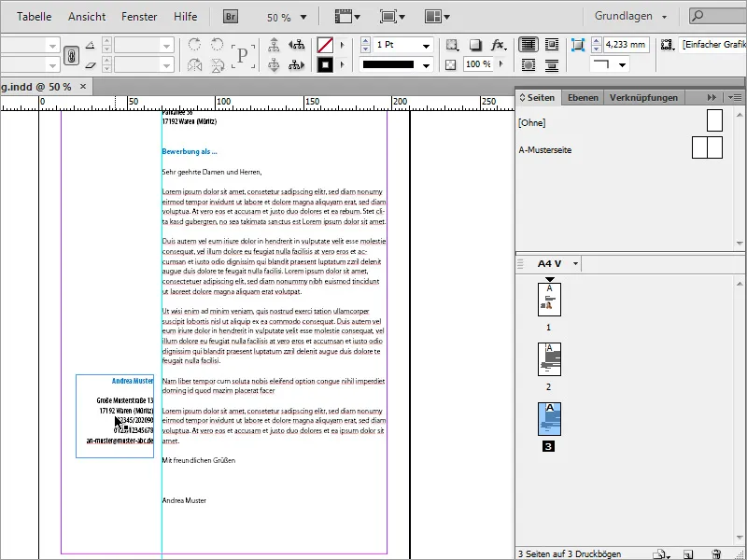Image resolution: width=747 pixels, height=560 pixels.
Task: Open the corner shape dropdown
Action: pyautogui.click(x=622, y=64)
